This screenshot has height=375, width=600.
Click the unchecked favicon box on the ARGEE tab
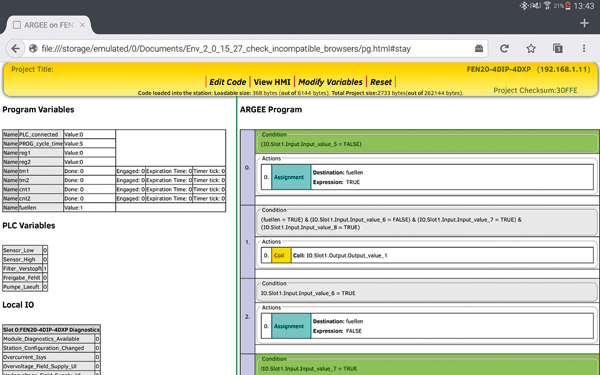coord(17,25)
